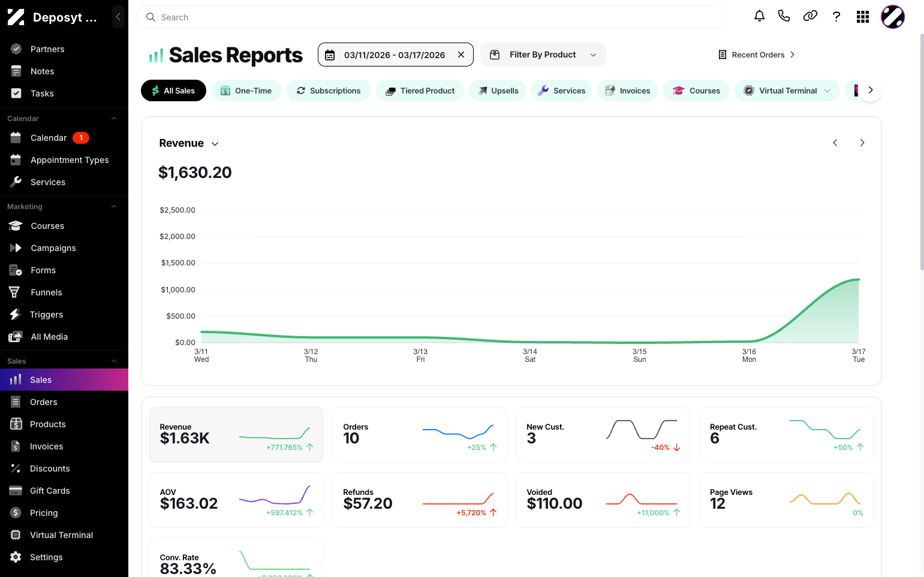Viewport: 924px width, 577px height.
Task: Go to next chart with right chevron
Action: pyautogui.click(x=862, y=143)
